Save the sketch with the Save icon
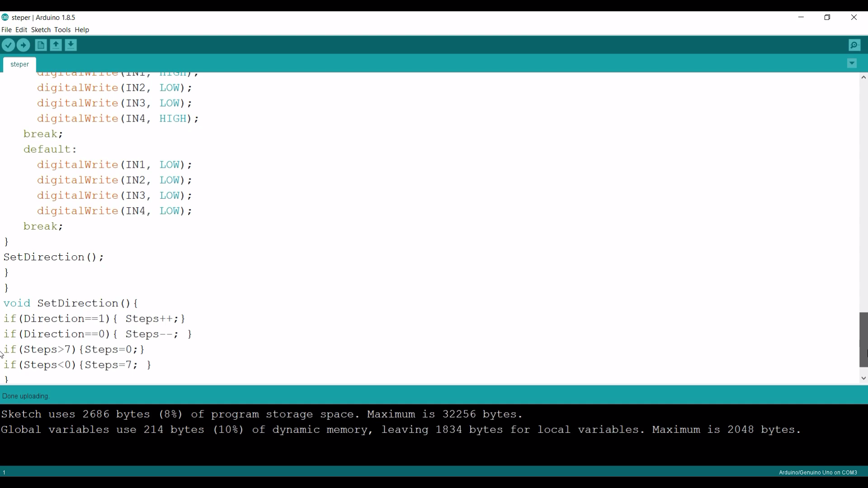The width and height of the screenshot is (868, 488). coord(71,45)
